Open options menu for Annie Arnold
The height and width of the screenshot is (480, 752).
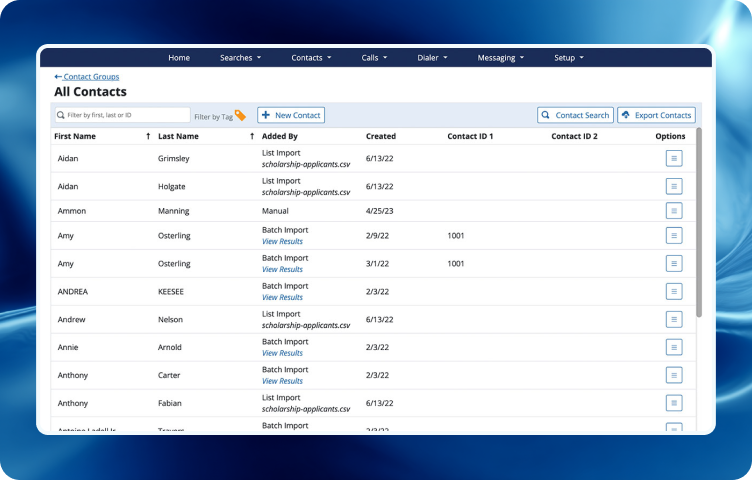pyautogui.click(x=674, y=347)
